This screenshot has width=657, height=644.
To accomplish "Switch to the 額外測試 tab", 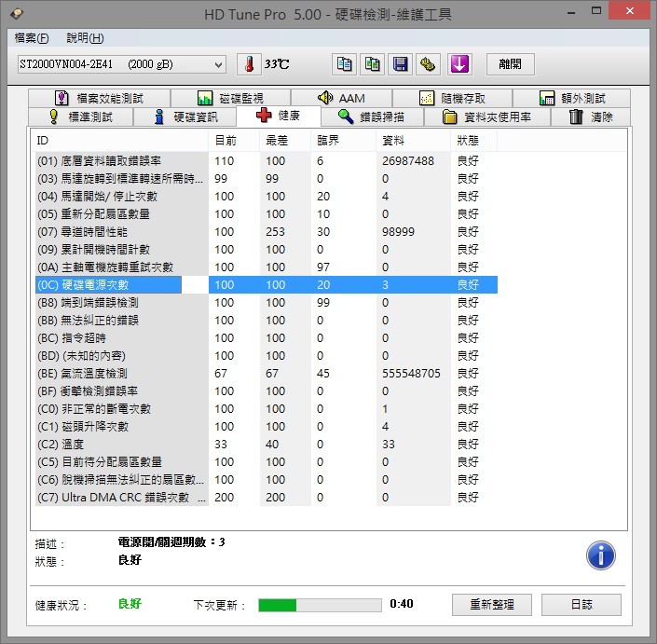I will (x=571, y=99).
